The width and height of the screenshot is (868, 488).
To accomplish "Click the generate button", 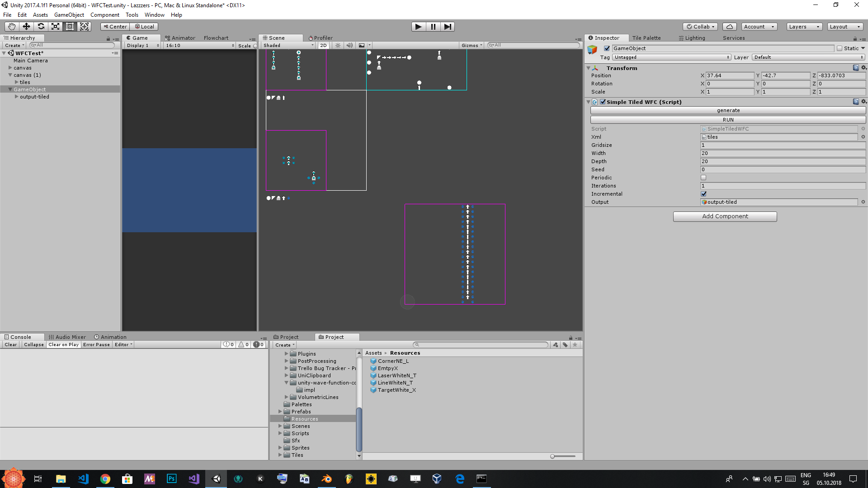I will click(x=728, y=110).
